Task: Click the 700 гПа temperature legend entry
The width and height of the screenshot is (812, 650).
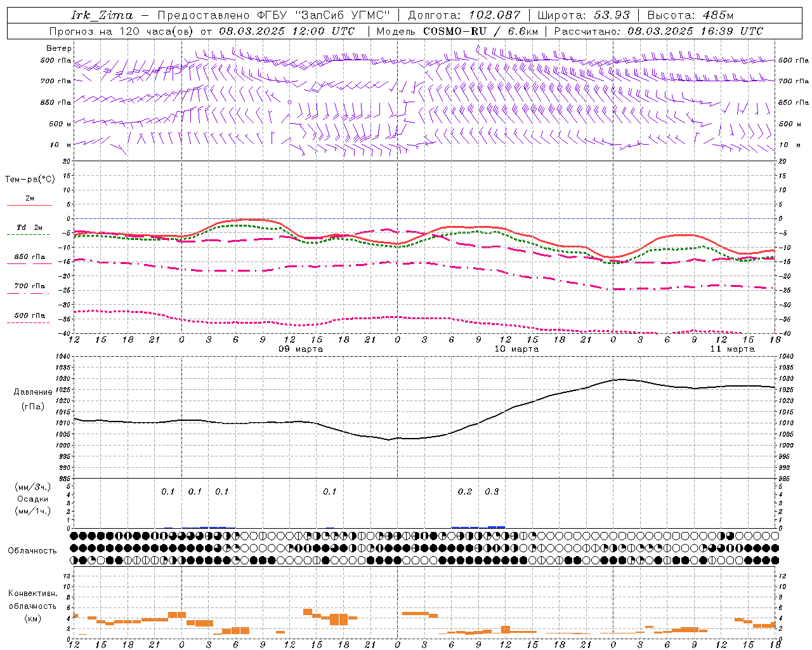Action: pos(30,286)
